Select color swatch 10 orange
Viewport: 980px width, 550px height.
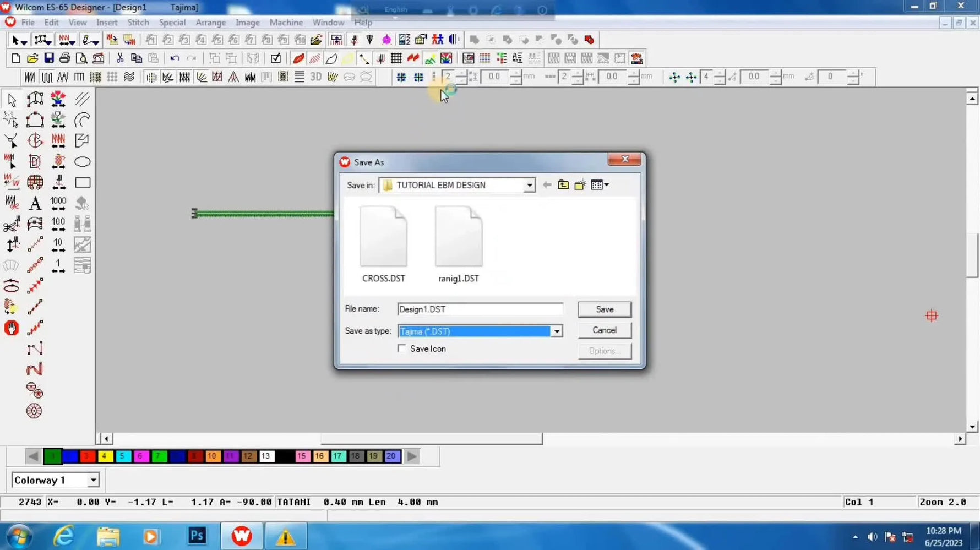pos(212,456)
